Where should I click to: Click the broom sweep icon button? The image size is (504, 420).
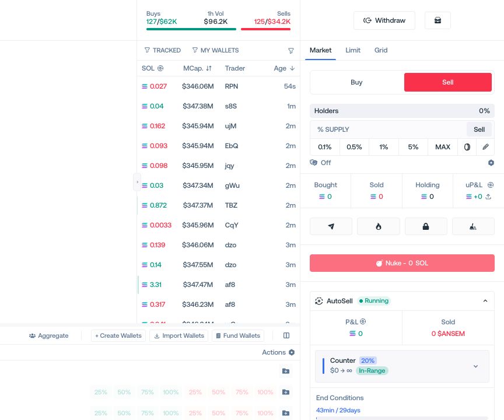coord(473,226)
